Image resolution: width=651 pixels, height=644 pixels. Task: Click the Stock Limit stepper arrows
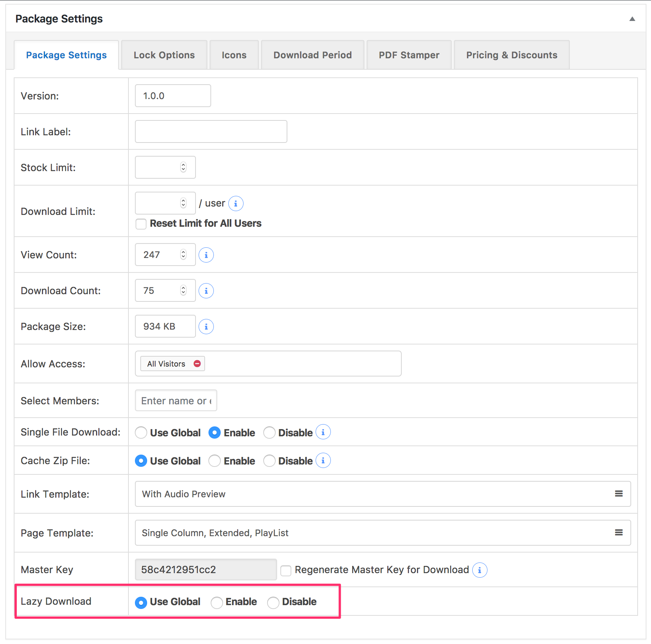click(183, 167)
